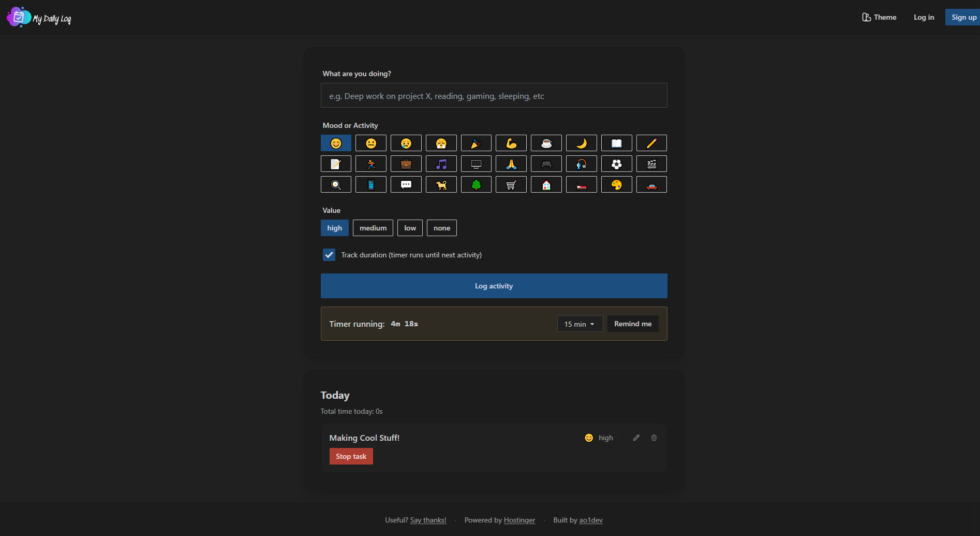Choose the crying face mood icon
980x536 pixels.
pyautogui.click(x=406, y=143)
